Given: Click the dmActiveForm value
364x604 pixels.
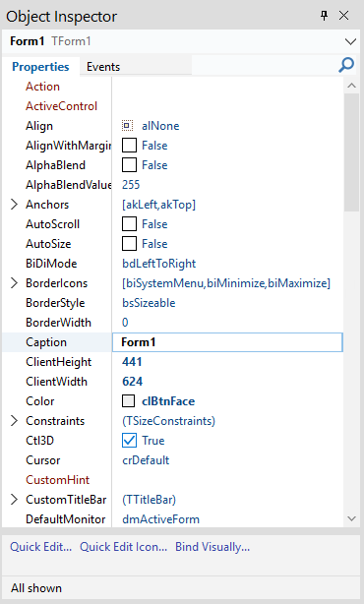Looking at the screenshot, I should [161, 519].
